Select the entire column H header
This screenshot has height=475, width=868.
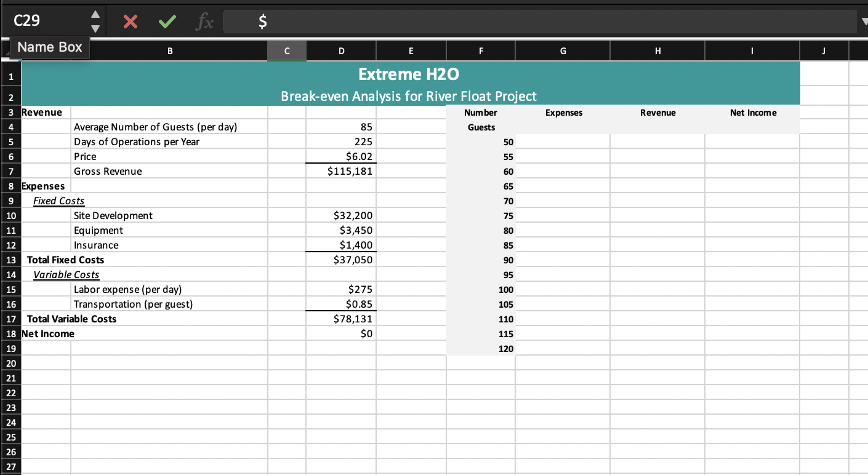[x=657, y=50]
